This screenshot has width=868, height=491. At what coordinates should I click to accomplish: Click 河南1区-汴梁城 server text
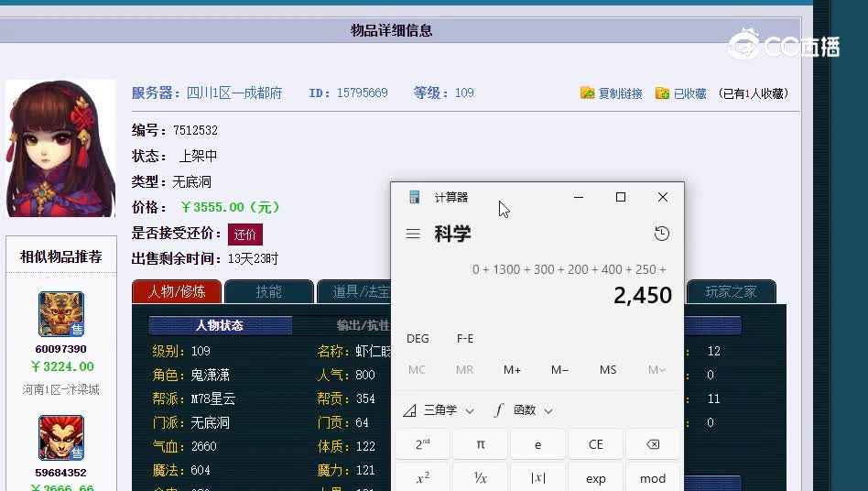61,389
